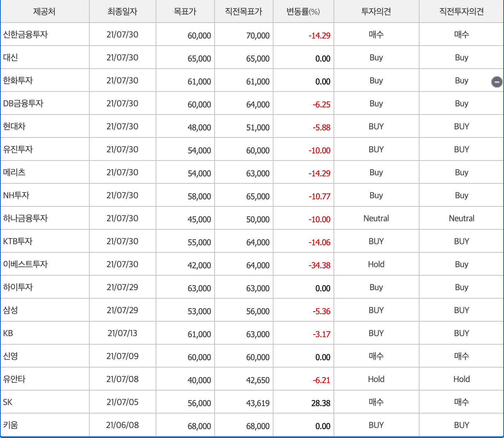Click the previous Buy opinion for 이베스트투자
Screen dimensions: 504x438
pos(461,264)
